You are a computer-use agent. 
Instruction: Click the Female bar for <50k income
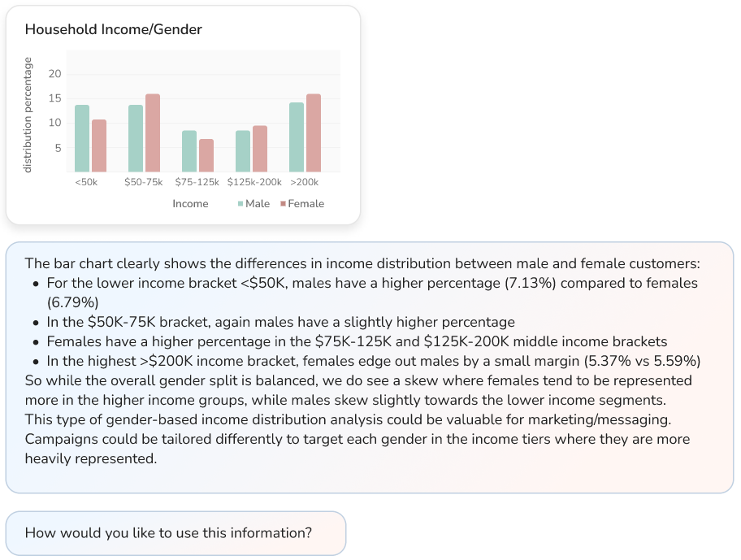[x=99, y=145]
